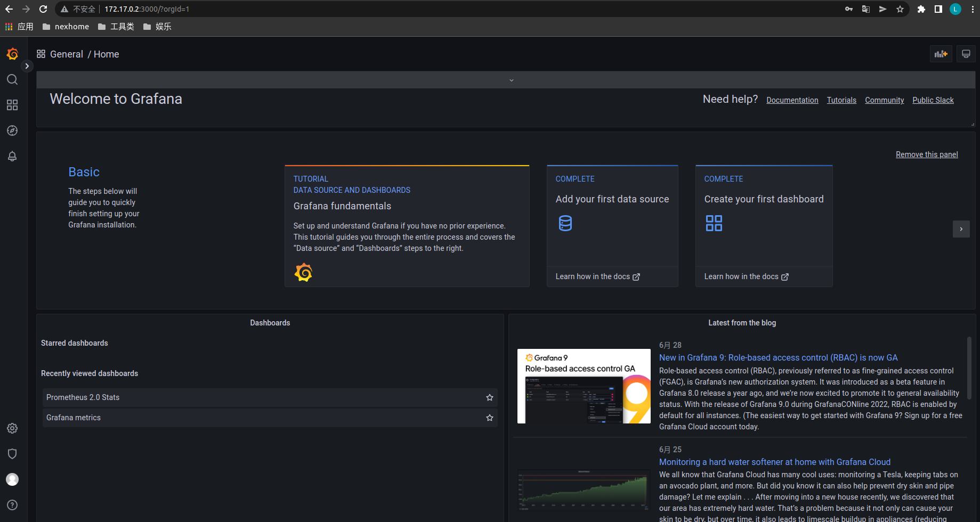
Task: Open the Grafana logo home menu
Action: pyautogui.click(x=12, y=54)
